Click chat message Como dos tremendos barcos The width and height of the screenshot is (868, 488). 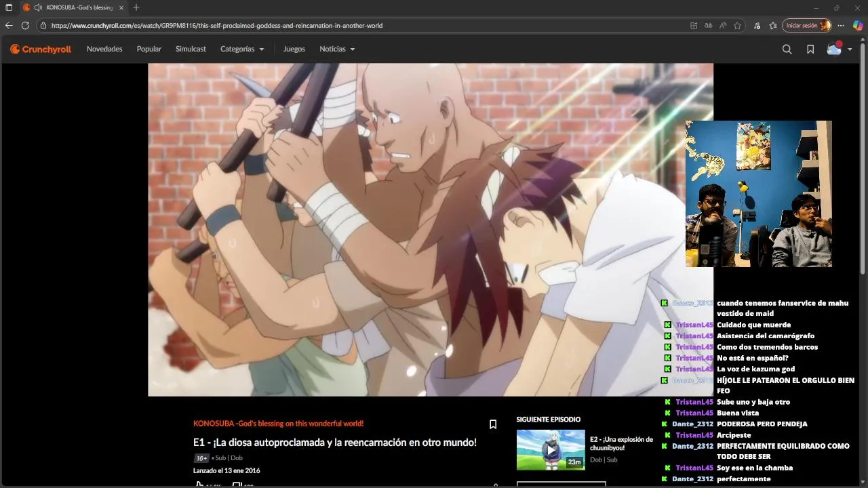point(767,347)
